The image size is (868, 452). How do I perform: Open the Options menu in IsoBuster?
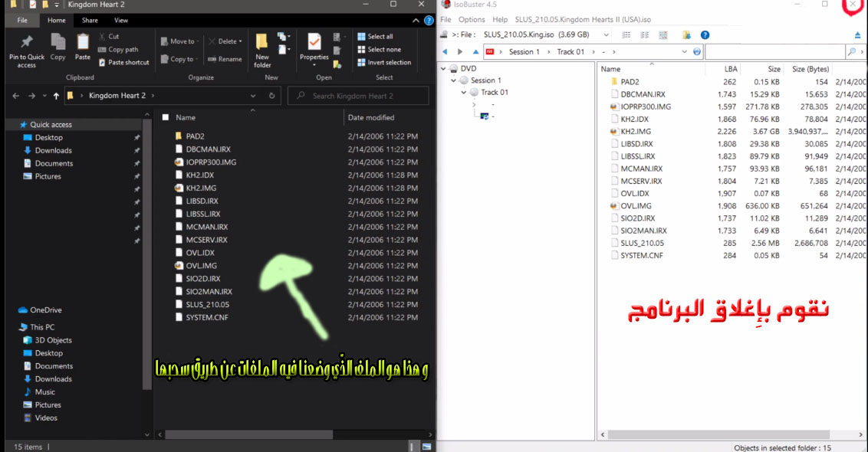coord(472,19)
